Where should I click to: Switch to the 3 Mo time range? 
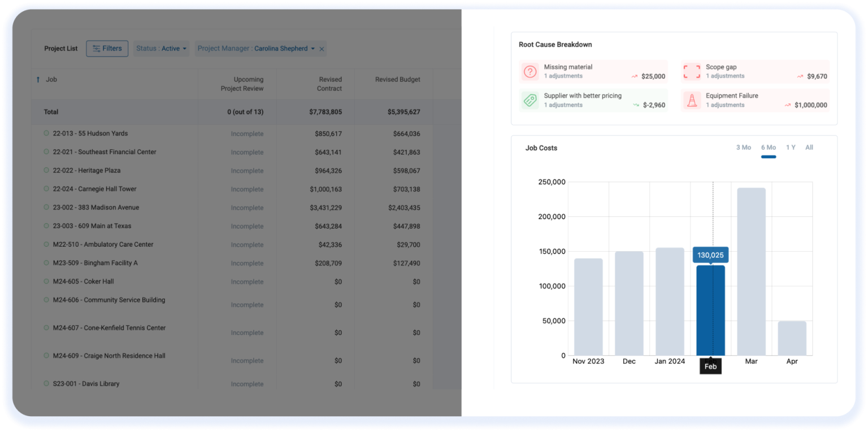click(743, 147)
